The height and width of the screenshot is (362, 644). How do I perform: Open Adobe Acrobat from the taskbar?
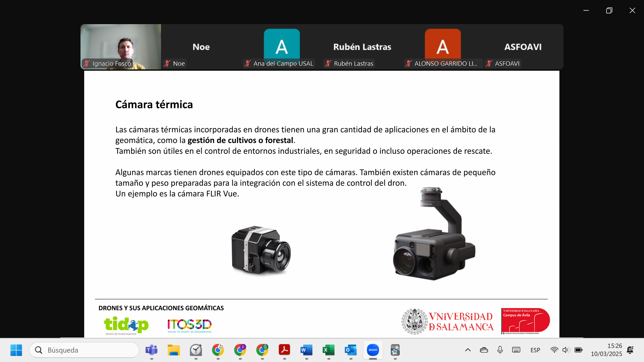click(284, 350)
